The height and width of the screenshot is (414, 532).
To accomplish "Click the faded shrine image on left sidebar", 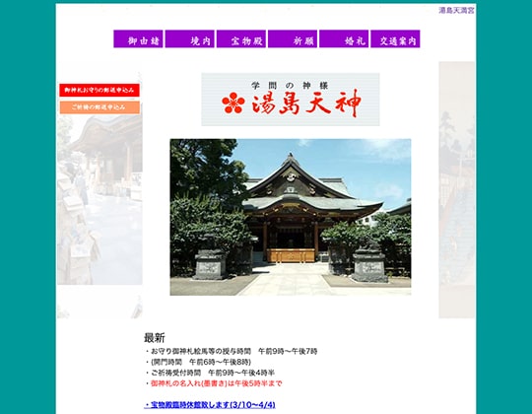I will pos(100,199).
